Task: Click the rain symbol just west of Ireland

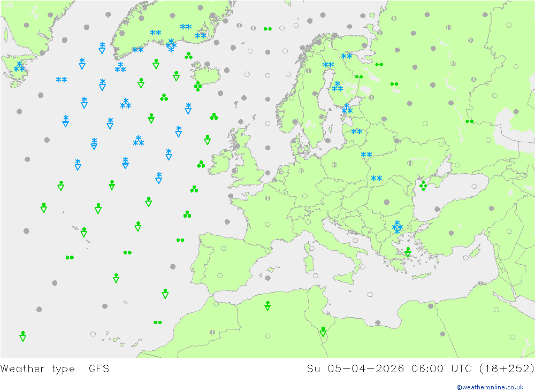Action: click(201, 164)
